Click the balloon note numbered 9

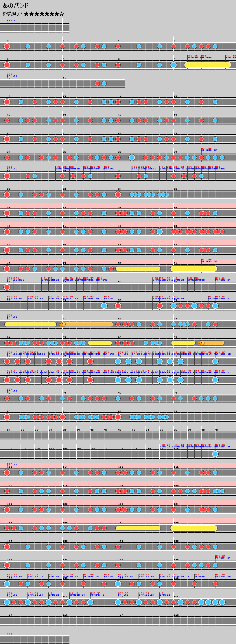point(62,324)
